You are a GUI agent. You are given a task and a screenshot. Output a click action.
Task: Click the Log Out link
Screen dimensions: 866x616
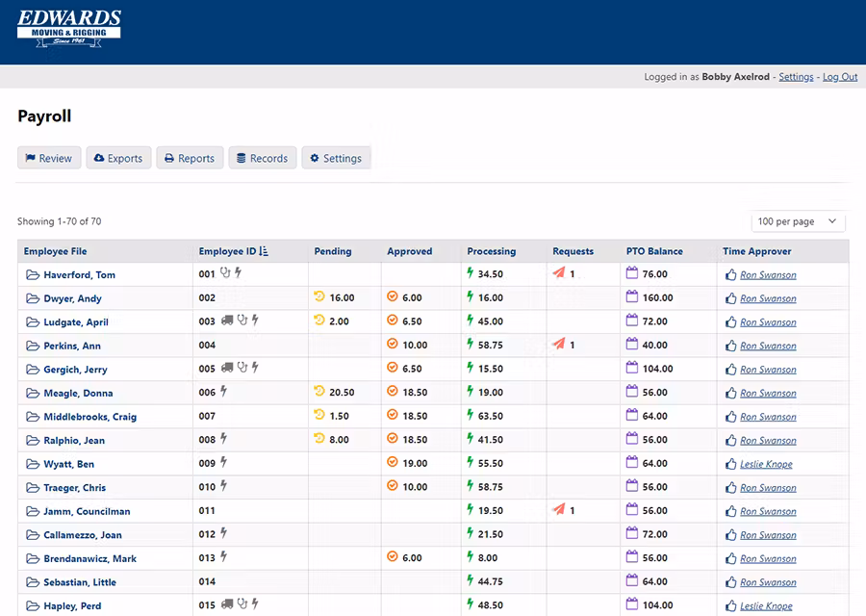pos(839,77)
